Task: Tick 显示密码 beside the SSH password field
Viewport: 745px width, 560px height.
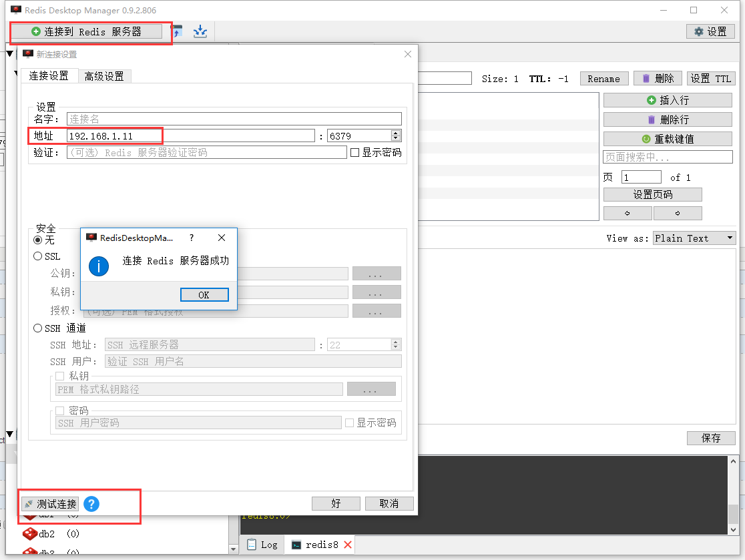Action: point(350,423)
